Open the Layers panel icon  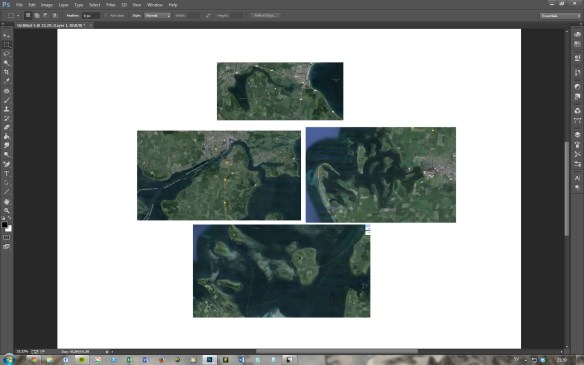(x=577, y=134)
